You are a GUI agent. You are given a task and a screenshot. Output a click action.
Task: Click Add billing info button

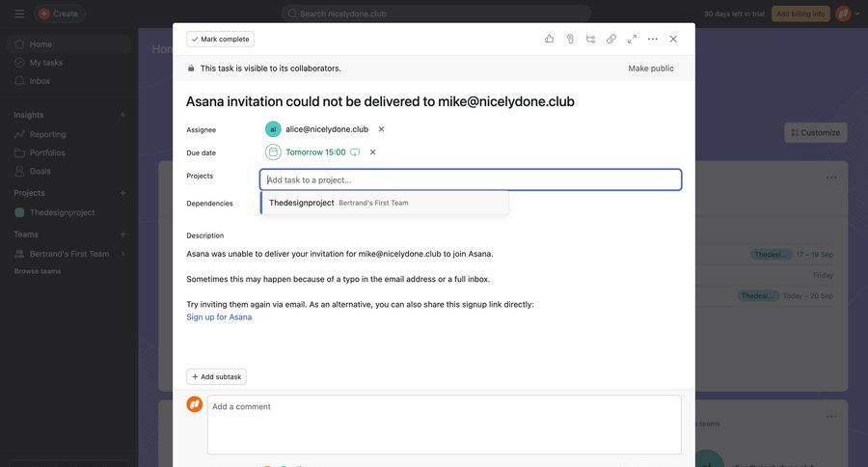coord(800,14)
